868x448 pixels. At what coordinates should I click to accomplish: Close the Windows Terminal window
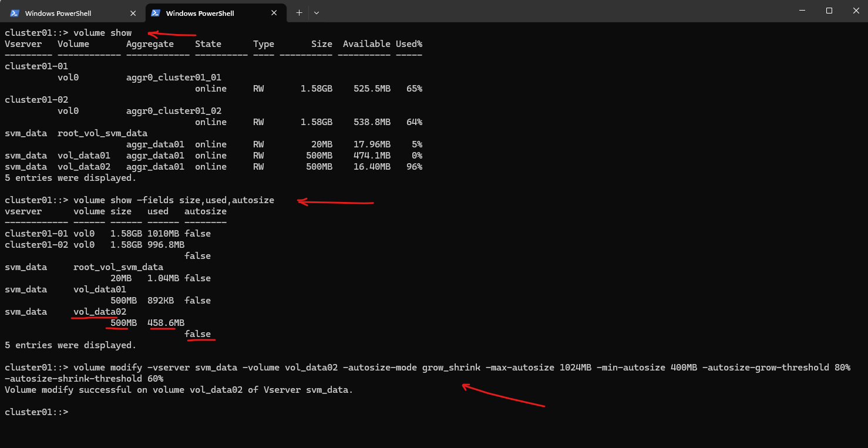point(854,11)
